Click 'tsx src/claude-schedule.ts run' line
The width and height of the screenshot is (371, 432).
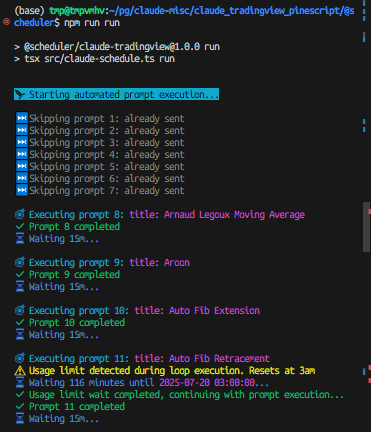click(x=99, y=59)
